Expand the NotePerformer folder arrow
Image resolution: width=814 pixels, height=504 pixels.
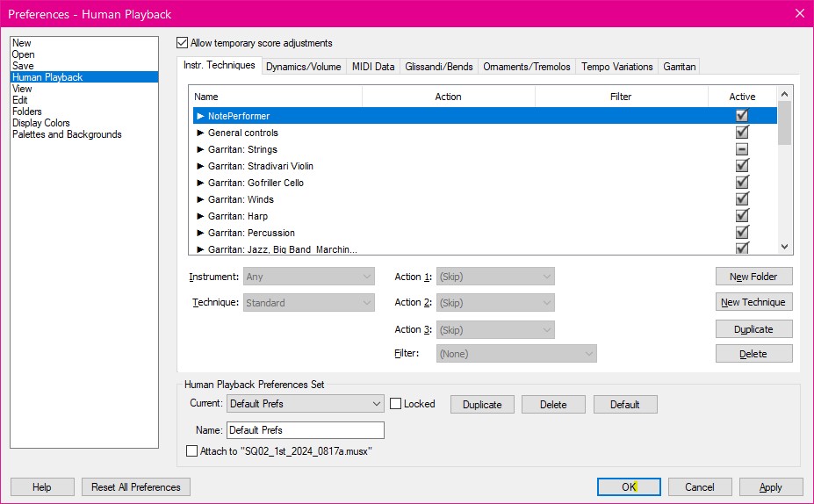coord(200,116)
